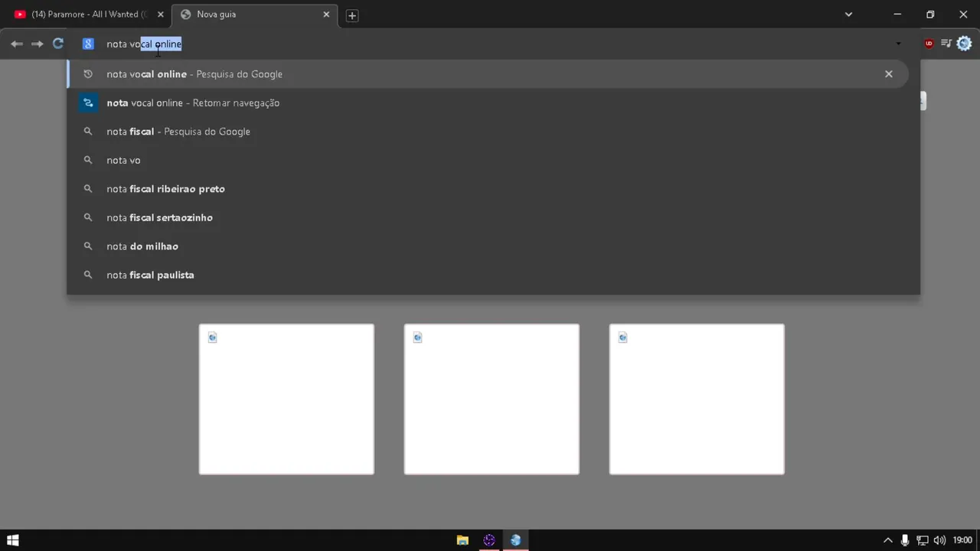Open the volume speaker tray icon
The width and height of the screenshot is (980, 551).
click(x=939, y=540)
